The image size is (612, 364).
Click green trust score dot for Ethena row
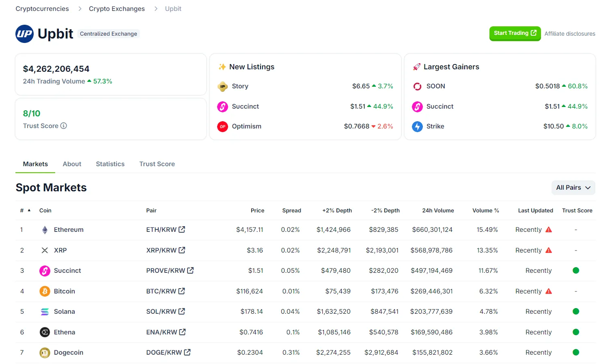[x=575, y=332]
